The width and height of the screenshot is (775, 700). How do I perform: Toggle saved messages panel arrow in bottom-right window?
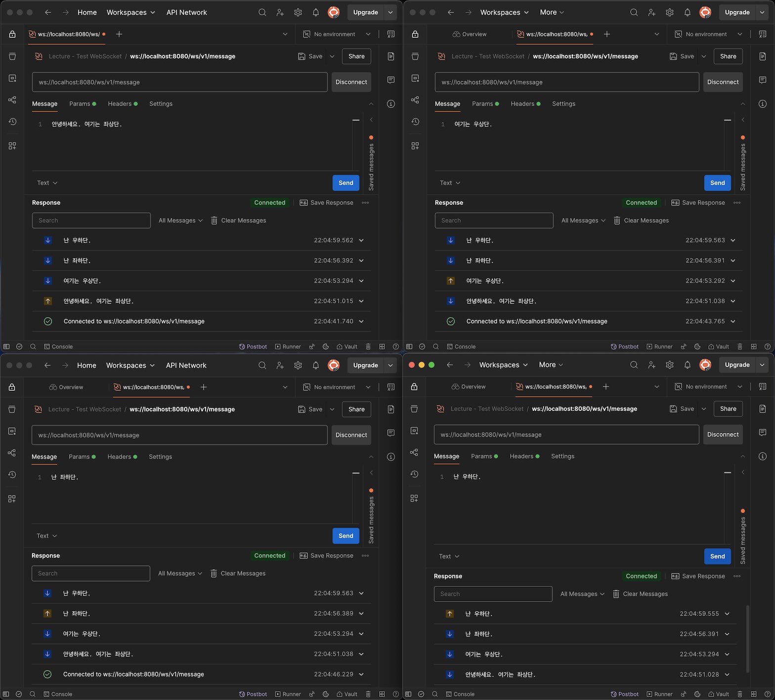click(x=743, y=472)
